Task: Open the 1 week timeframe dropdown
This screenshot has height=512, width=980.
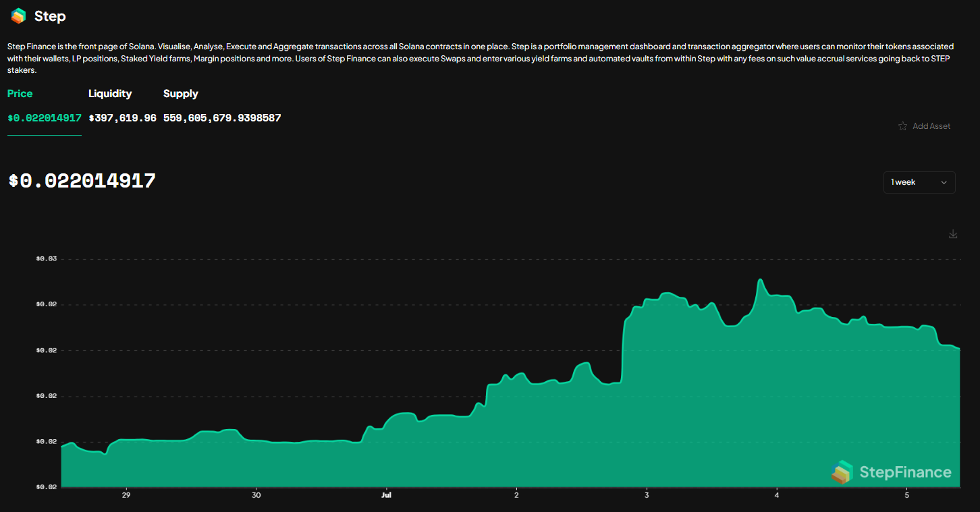Action: [x=919, y=182]
